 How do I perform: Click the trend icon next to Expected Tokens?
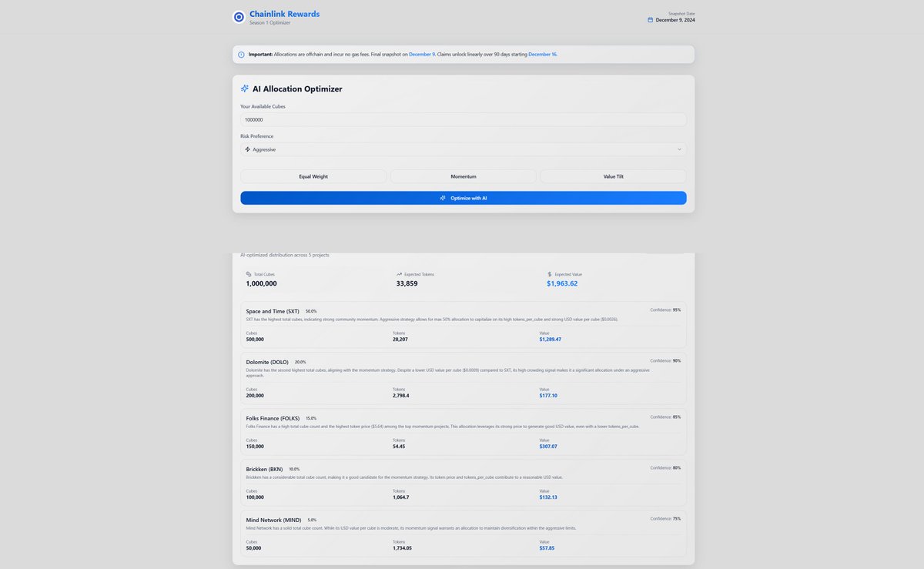399,274
